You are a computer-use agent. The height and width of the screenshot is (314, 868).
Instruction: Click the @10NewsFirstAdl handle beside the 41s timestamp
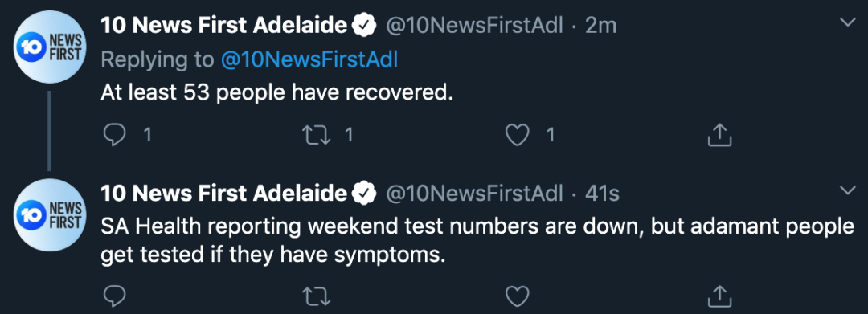474,194
